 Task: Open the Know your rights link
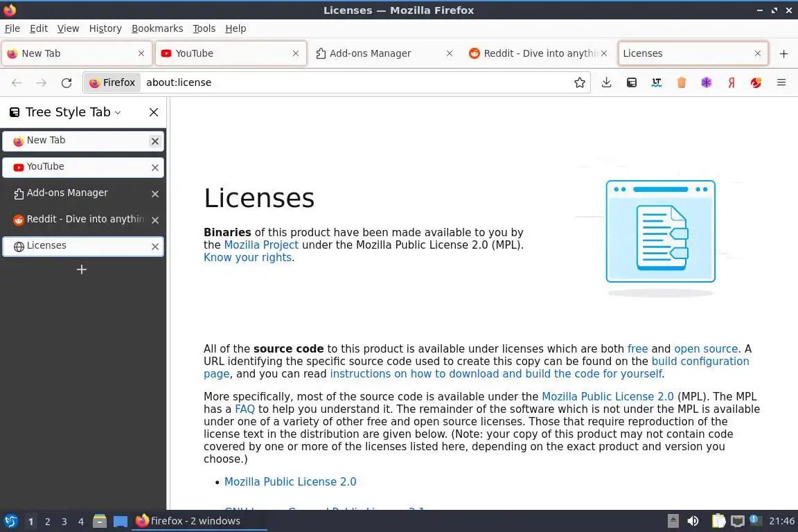click(x=248, y=258)
